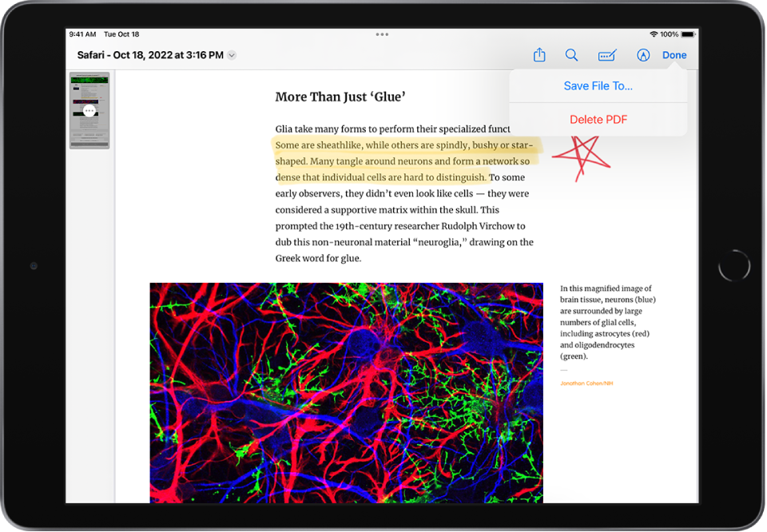Select Delete PDF in the popover
This screenshot has height=532, width=767.
pos(598,119)
